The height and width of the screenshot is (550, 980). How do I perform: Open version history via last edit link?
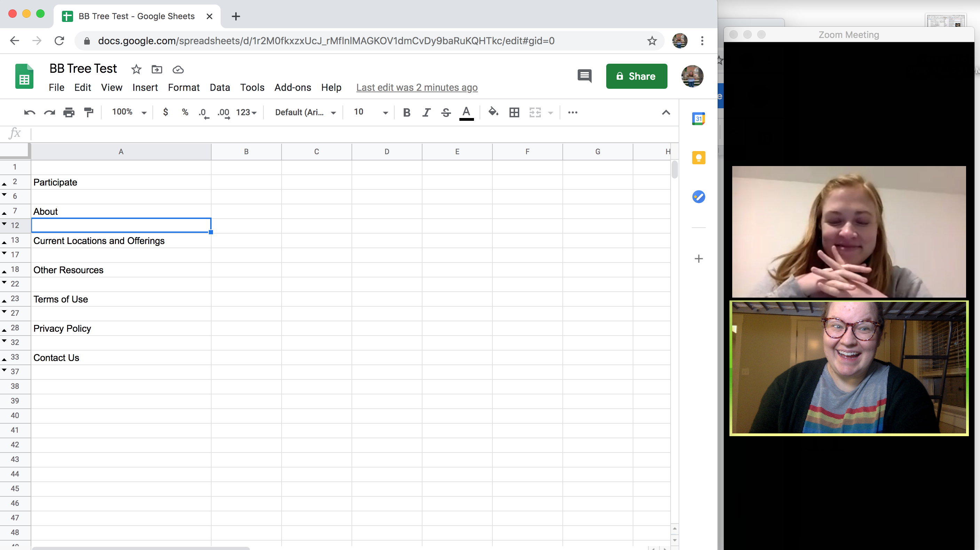[417, 87]
